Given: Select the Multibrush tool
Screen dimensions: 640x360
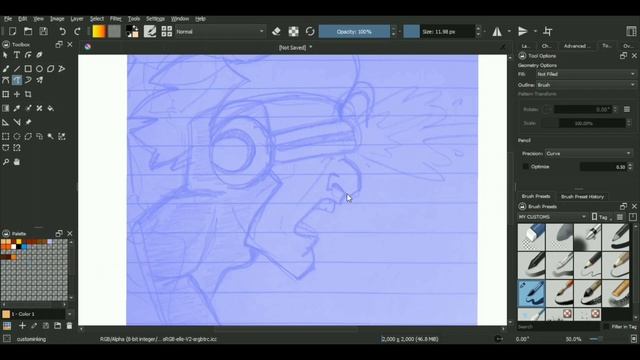Looking at the screenshot, I should click(x=39, y=80).
